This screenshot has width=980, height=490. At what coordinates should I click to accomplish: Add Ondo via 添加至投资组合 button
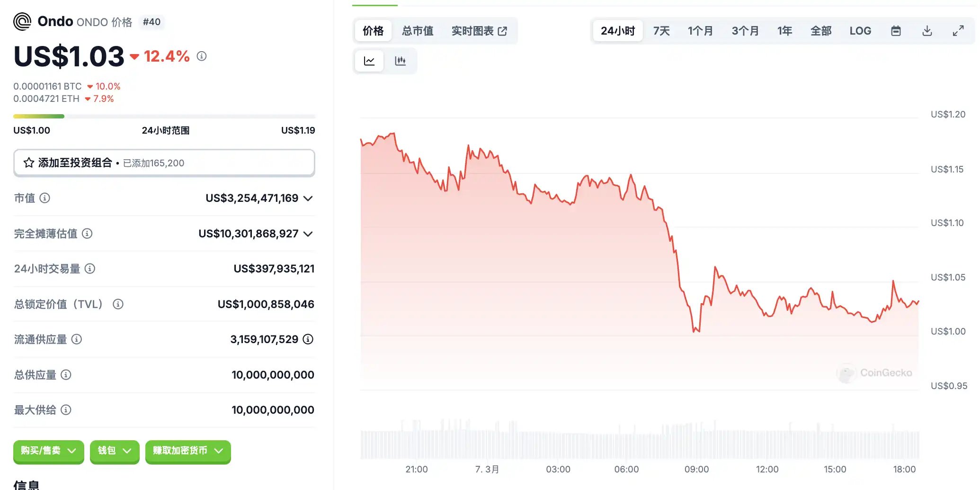click(164, 163)
